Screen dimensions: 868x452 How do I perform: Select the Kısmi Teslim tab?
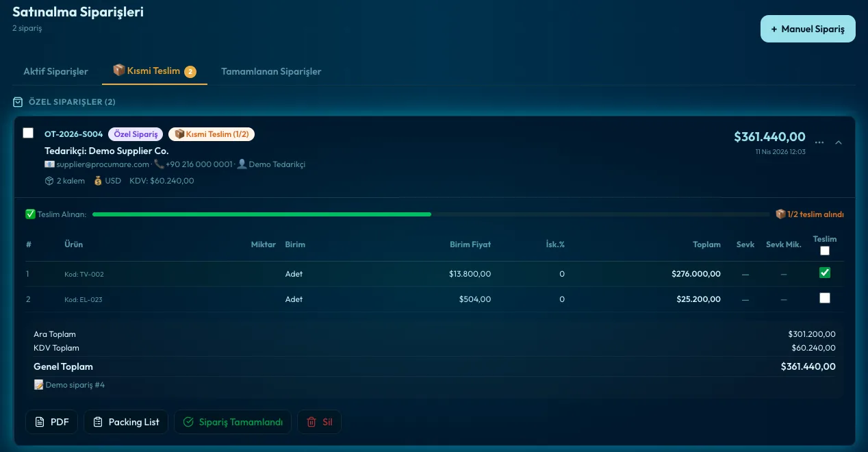[x=155, y=71]
